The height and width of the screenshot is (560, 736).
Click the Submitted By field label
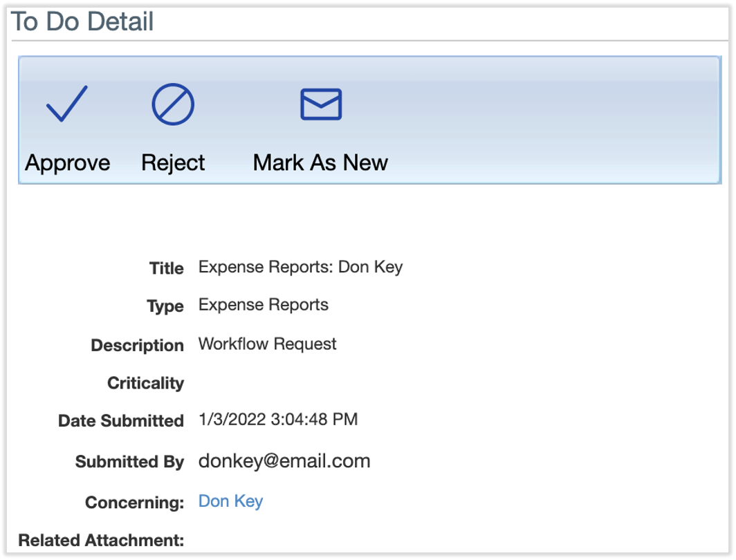point(129,462)
